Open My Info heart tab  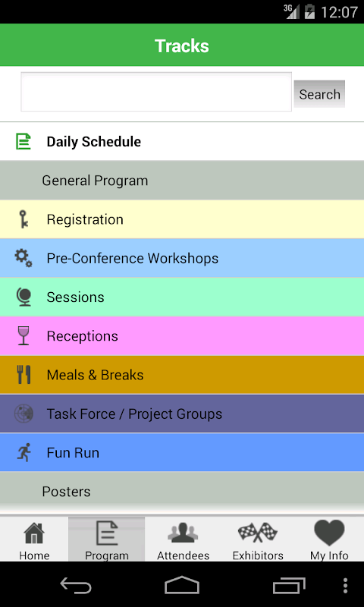pos(329,539)
